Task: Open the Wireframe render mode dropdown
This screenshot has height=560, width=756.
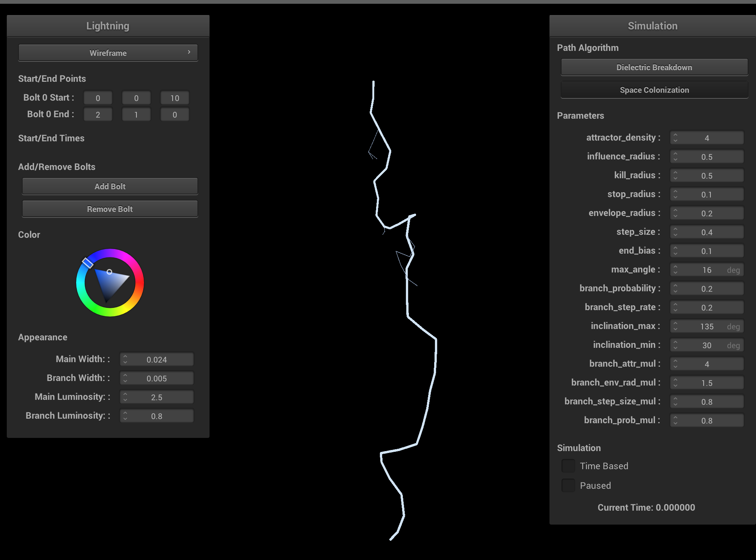Action: (108, 53)
